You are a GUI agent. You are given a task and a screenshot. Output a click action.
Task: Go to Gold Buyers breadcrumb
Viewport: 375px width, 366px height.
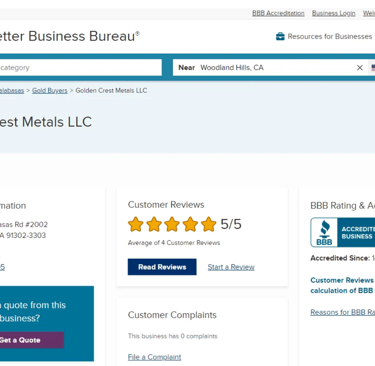pyautogui.click(x=50, y=91)
